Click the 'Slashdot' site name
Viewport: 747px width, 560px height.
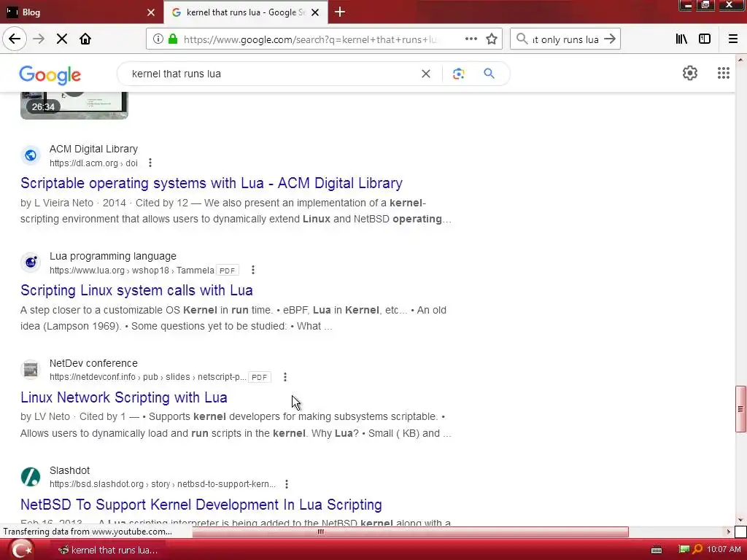(x=69, y=470)
